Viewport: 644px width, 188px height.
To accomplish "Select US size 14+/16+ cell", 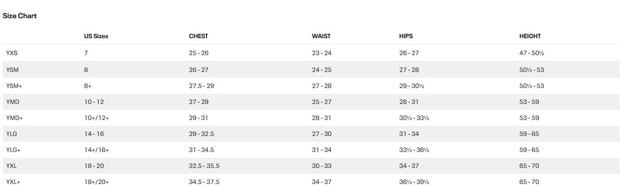I will (97, 150).
